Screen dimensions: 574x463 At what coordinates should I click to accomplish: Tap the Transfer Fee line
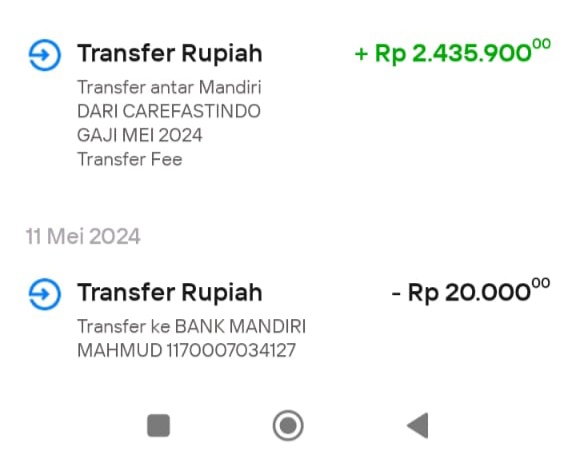130,159
